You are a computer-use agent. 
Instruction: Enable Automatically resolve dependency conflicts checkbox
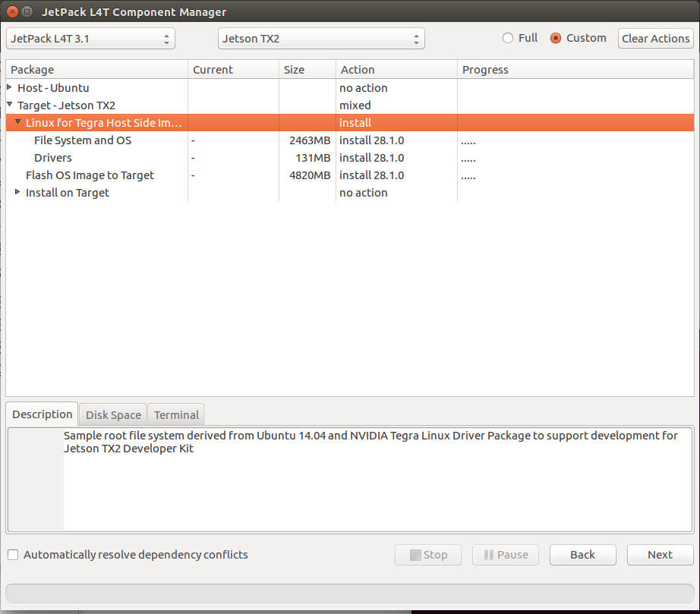(13, 555)
